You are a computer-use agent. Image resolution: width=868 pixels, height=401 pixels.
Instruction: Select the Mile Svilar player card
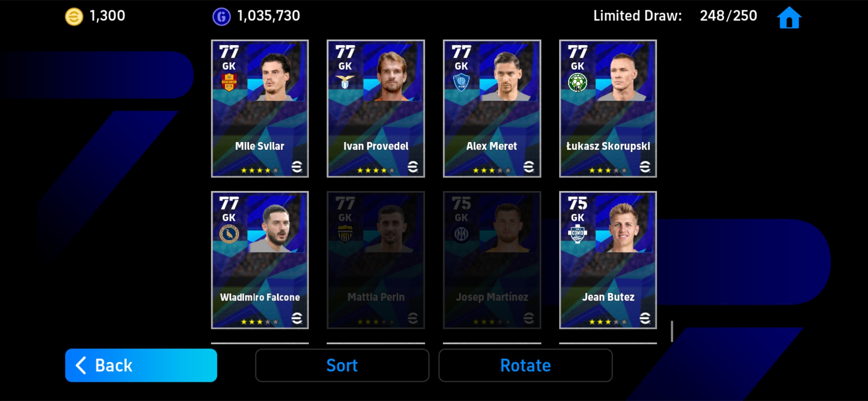(x=260, y=108)
